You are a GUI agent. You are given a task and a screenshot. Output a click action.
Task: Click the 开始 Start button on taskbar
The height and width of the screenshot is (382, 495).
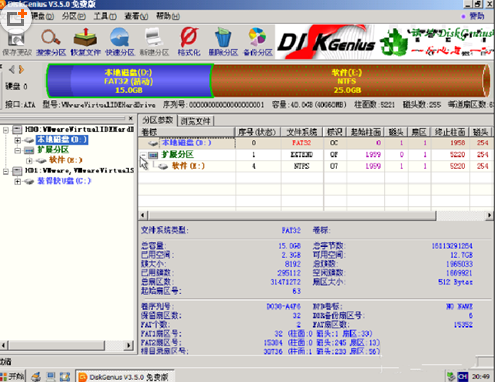click(x=13, y=376)
